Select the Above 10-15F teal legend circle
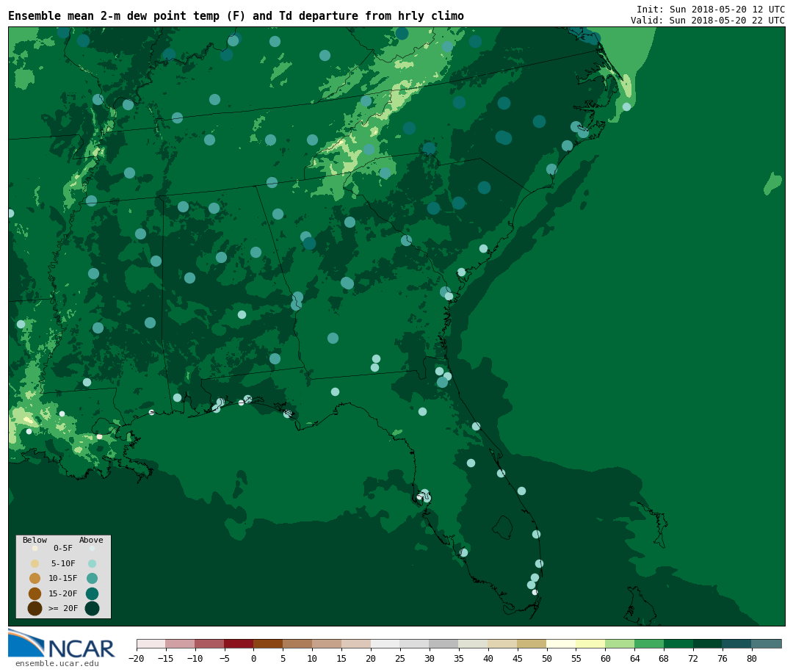793x672 pixels. pos(92,578)
